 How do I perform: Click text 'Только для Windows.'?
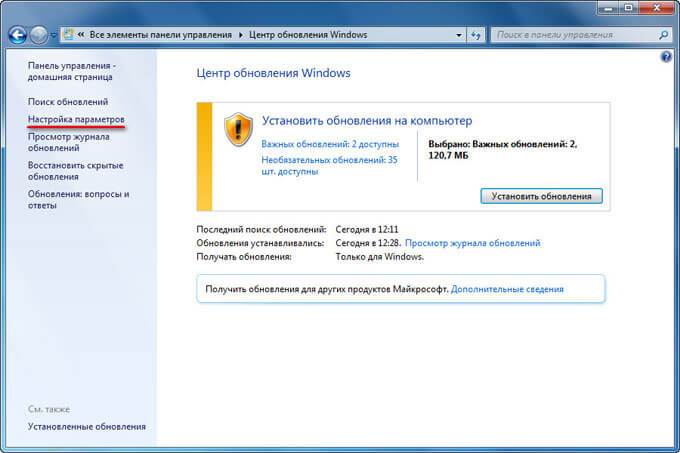(x=379, y=257)
